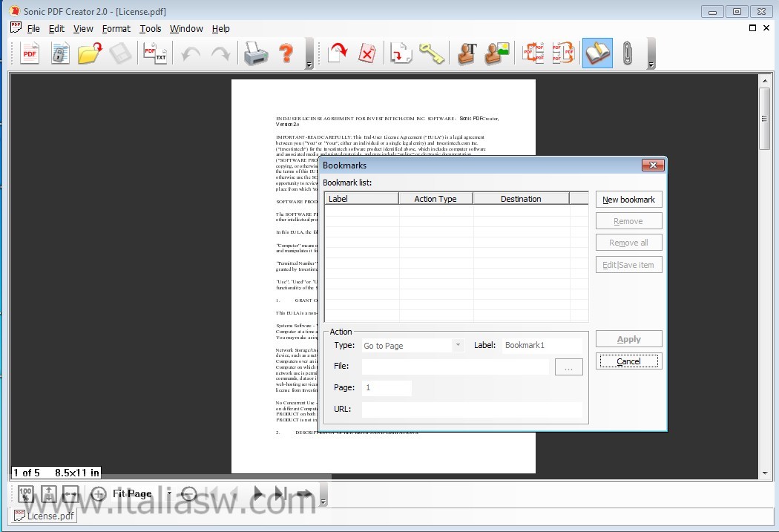Select the PDF to TXT convert icon
This screenshot has width=779, height=532.
pos(154,53)
